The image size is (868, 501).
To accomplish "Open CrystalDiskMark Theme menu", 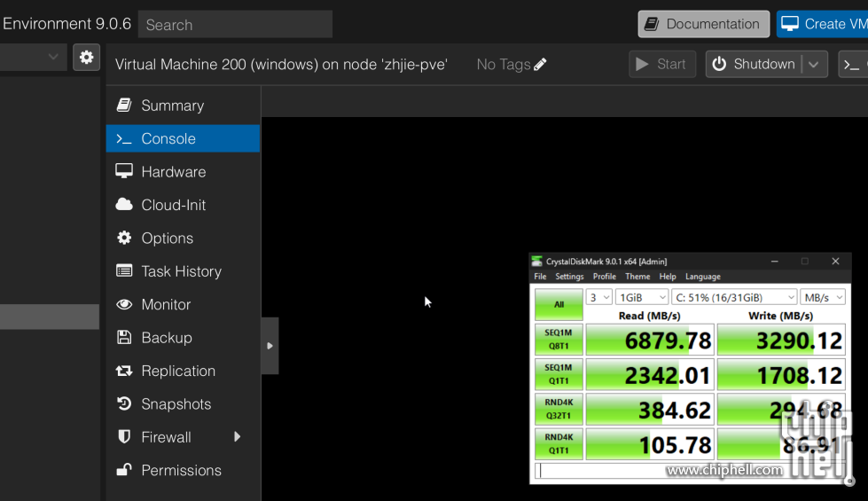I will point(637,277).
